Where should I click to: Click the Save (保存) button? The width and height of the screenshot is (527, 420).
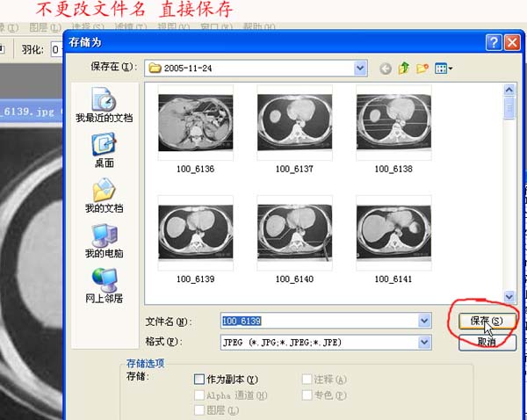(x=487, y=321)
